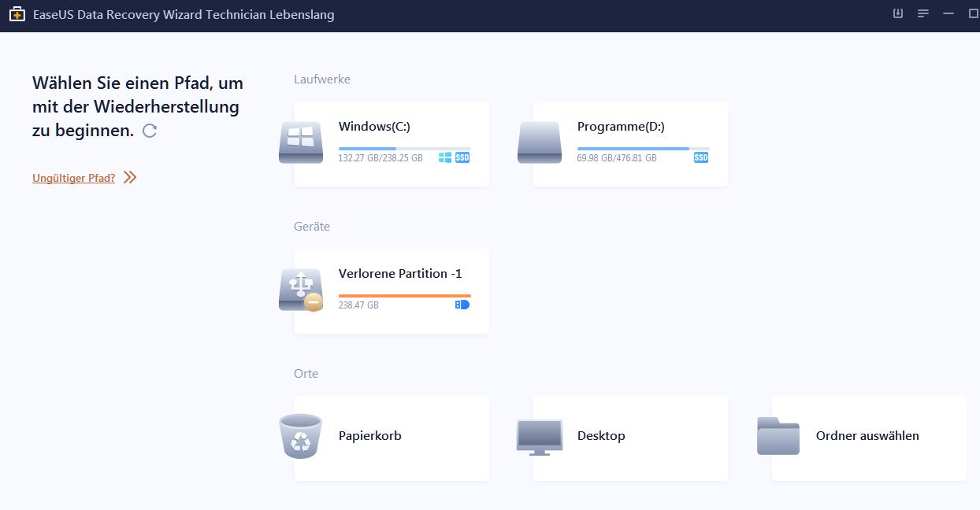The image size is (980, 510).
Task: Select the Programme(D:) drive card
Action: pos(630,144)
